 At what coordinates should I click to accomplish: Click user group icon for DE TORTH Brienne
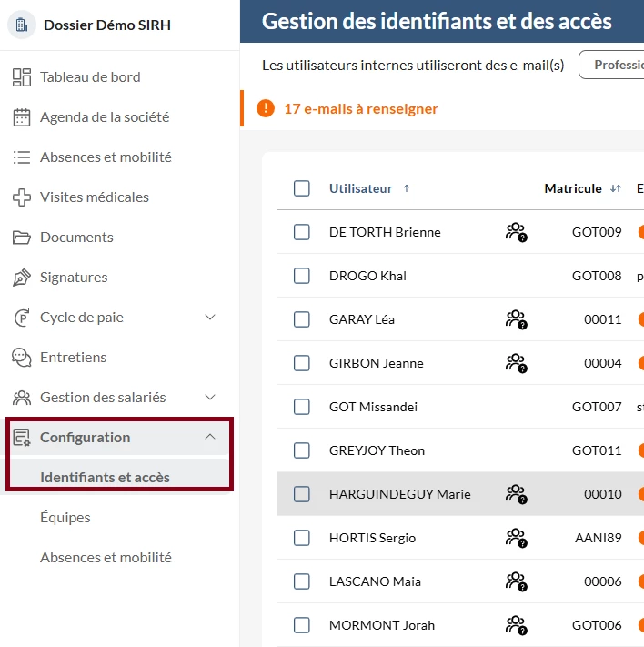click(x=516, y=232)
